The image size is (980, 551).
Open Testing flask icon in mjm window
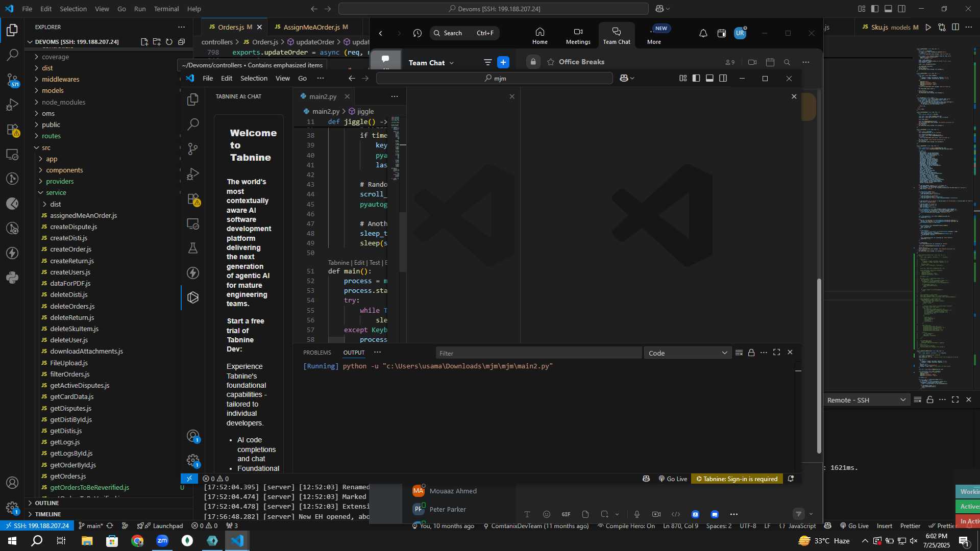193,248
